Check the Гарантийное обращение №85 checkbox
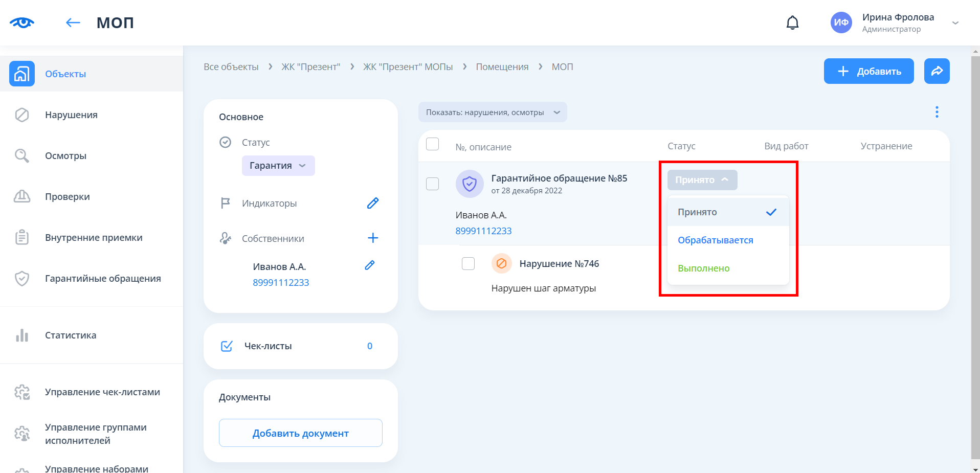980x473 pixels. click(x=433, y=184)
